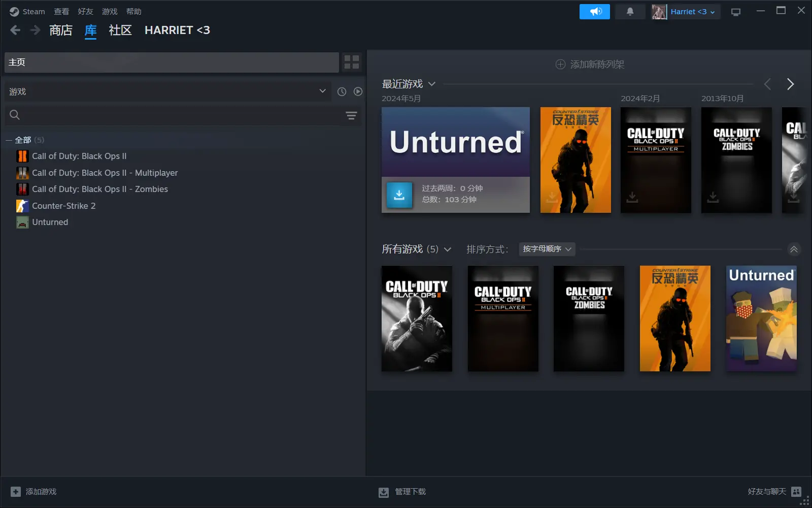The width and height of the screenshot is (812, 508).
Task: Open the Harriet <3 account dropdown
Action: click(x=693, y=12)
